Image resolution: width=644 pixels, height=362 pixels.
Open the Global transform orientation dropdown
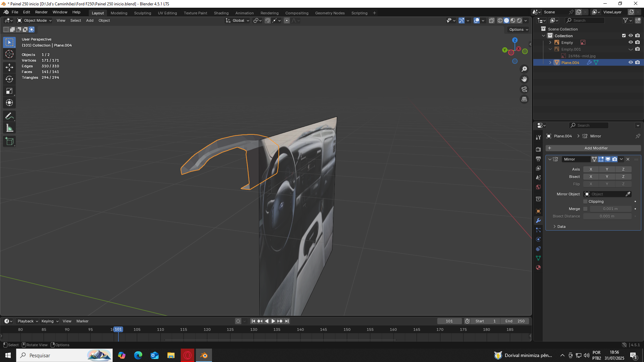[x=238, y=20]
